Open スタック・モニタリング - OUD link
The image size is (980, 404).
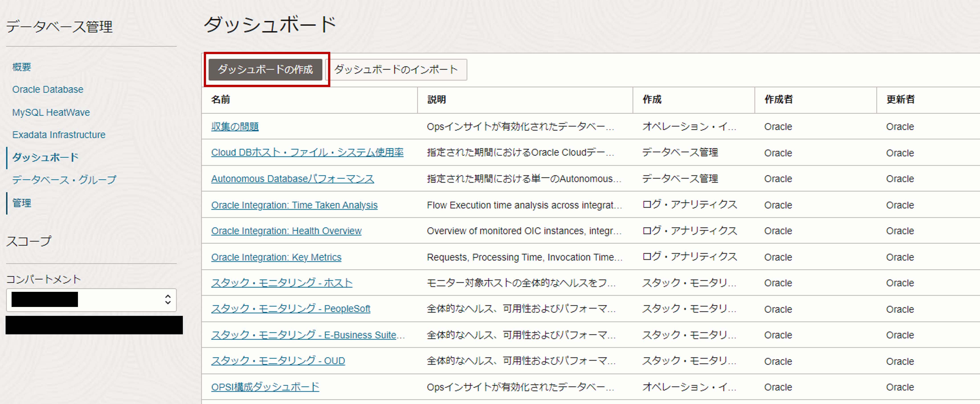click(278, 361)
